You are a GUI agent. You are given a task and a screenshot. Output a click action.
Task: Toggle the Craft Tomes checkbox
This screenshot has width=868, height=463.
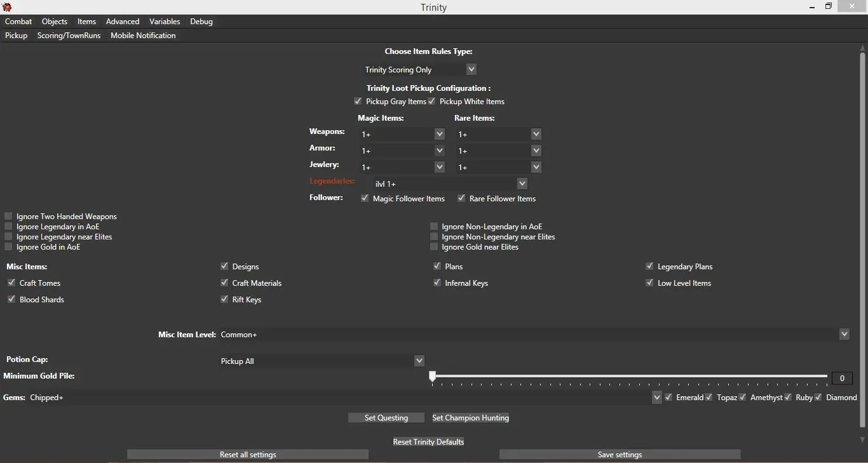pos(11,283)
